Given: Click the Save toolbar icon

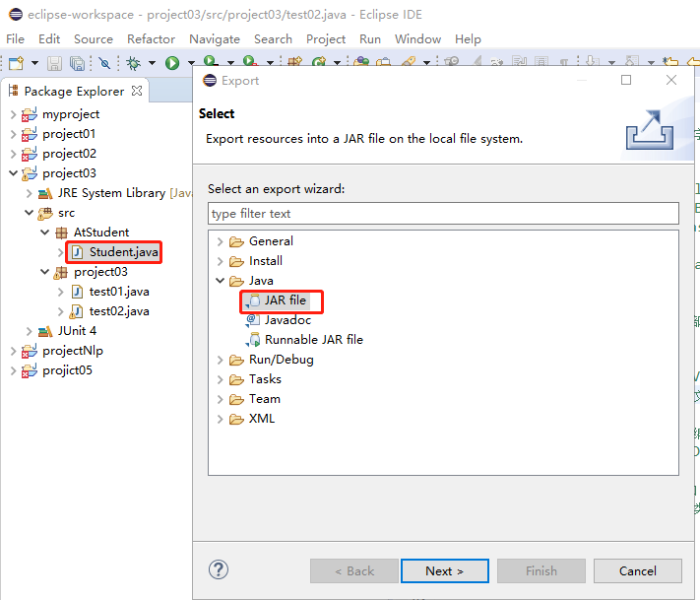Looking at the screenshot, I should pos(54,63).
